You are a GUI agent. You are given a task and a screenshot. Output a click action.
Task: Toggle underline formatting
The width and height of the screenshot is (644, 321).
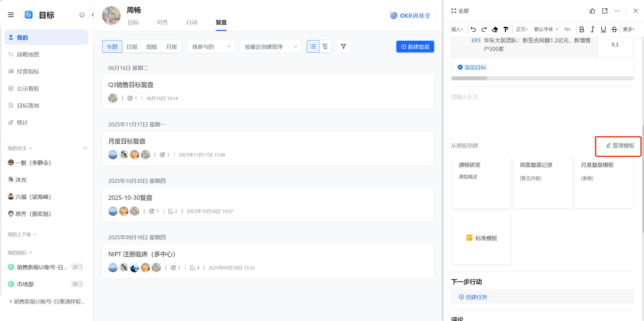[x=603, y=29]
